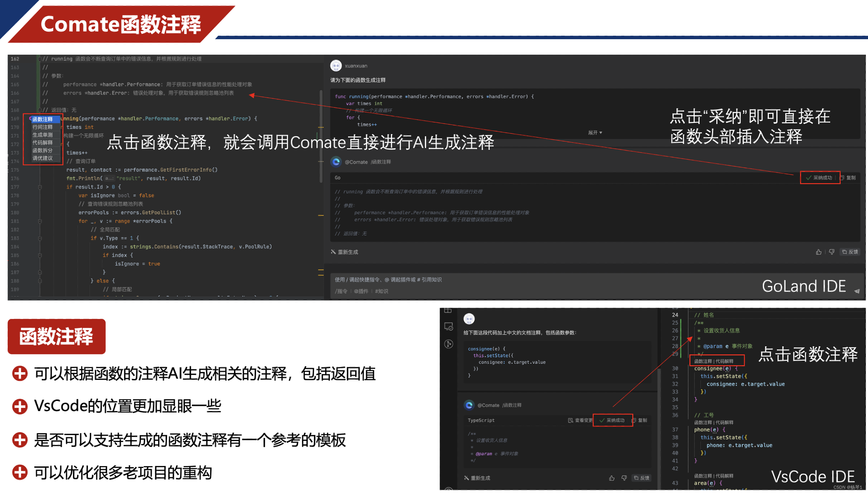Click the yellow warning stripe beside line 180
The width and height of the screenshot is (868, 493).
click(x=321, y=215)
